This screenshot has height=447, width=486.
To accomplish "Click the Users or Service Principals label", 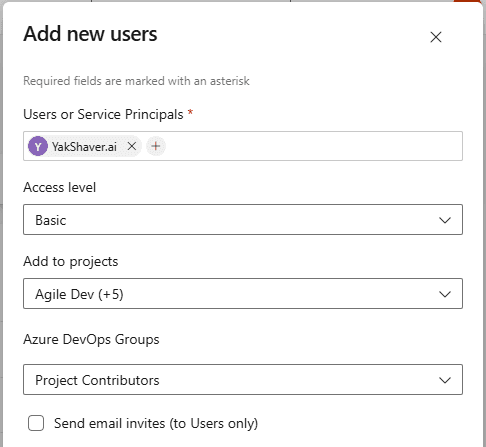I will click(103, 114).
